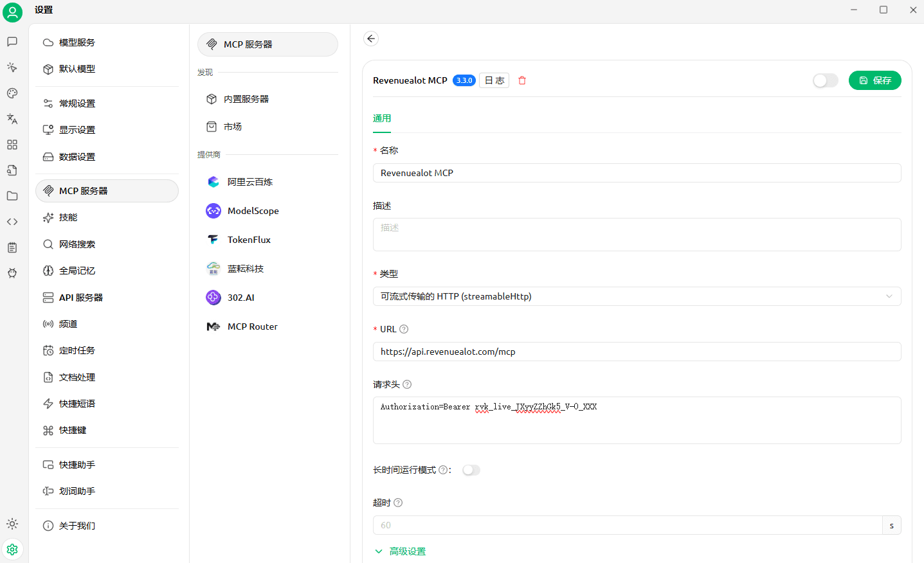Open 技能 settings
Screen dimensions: 924x563
tap(107, 218)
